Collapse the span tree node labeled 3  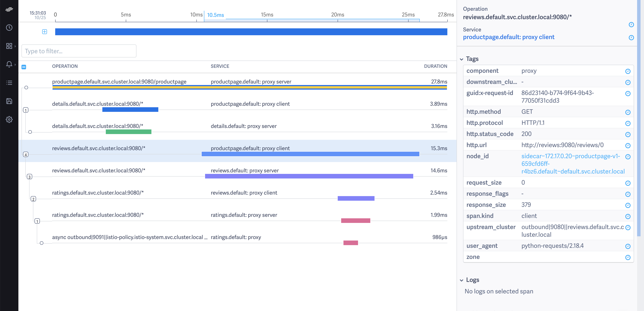click(29, 177)
